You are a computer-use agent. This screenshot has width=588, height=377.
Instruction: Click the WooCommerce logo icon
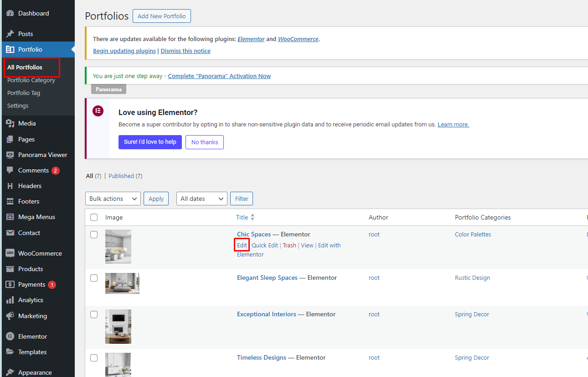point(10,253)
